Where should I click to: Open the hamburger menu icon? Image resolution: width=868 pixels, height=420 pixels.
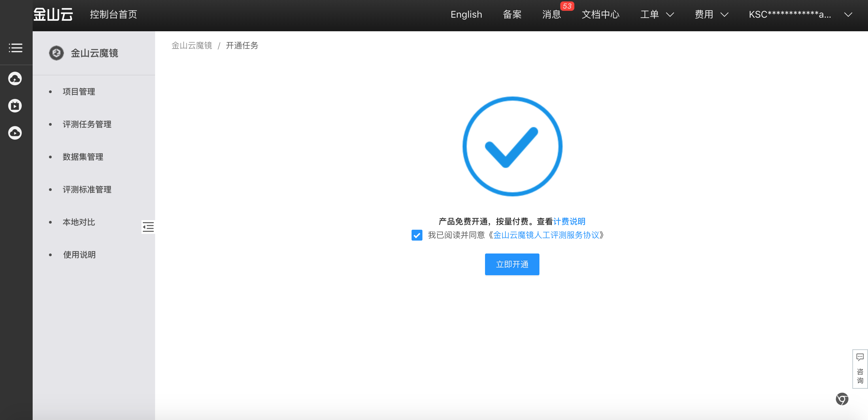16,48
